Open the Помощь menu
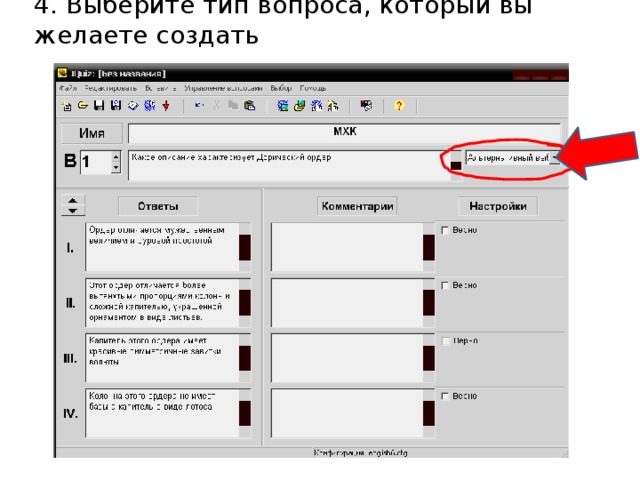The width and height of the screenshot is (640, 480). (x=313, y=88)
